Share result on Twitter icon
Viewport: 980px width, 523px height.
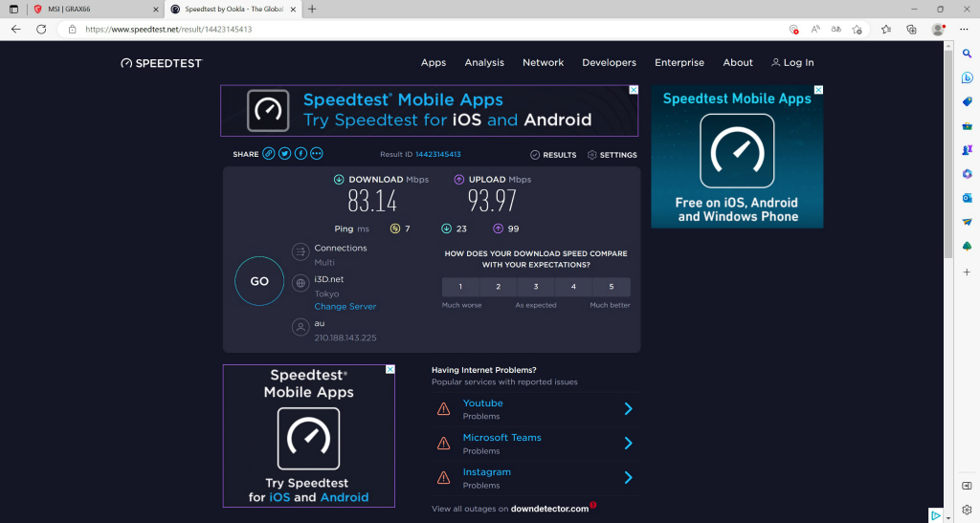pos(285,154)
